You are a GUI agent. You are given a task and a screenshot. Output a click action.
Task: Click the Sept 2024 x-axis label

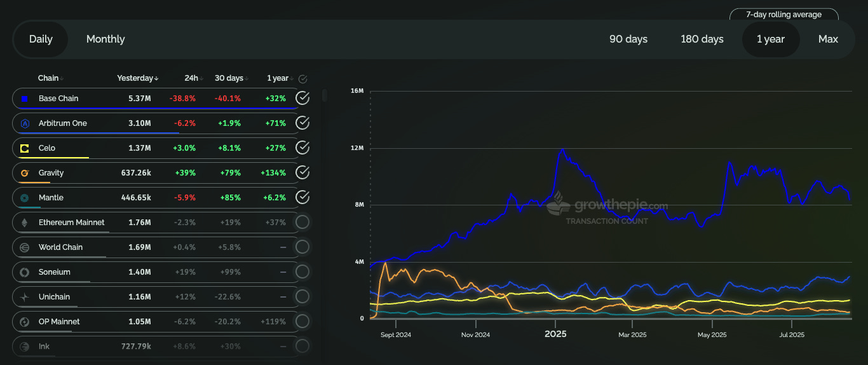(396, 334)
